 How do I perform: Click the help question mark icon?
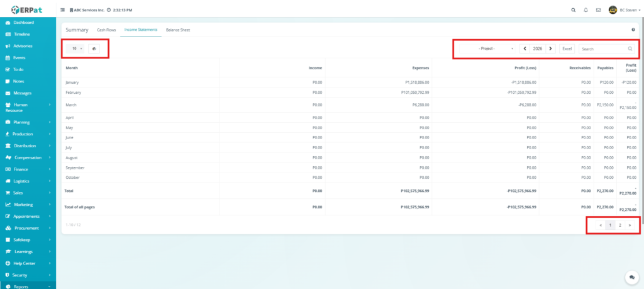(633, 30)
